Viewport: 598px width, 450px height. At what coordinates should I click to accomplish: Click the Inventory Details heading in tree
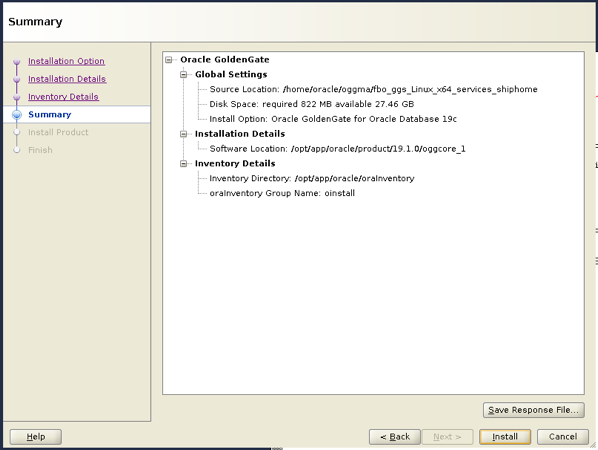(235, 164)
